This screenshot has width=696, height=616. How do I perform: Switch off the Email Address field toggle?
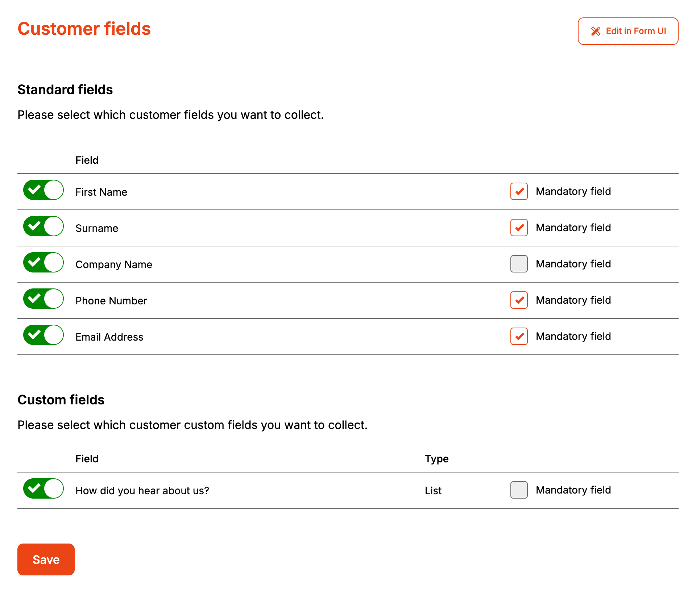pyautogui.click(x=43, y=335)
